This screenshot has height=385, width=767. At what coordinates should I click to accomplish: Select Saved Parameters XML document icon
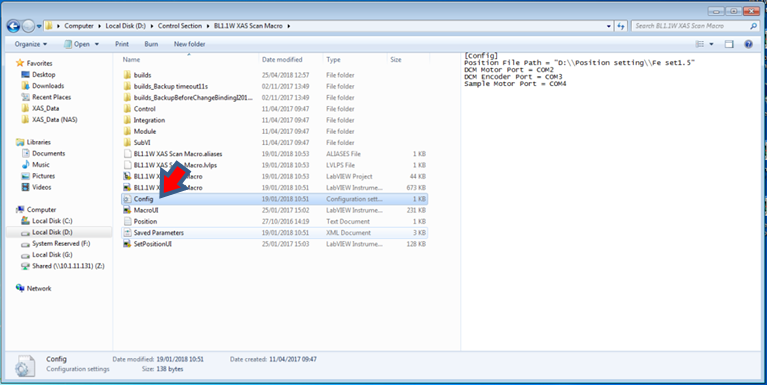coord(127,232)
